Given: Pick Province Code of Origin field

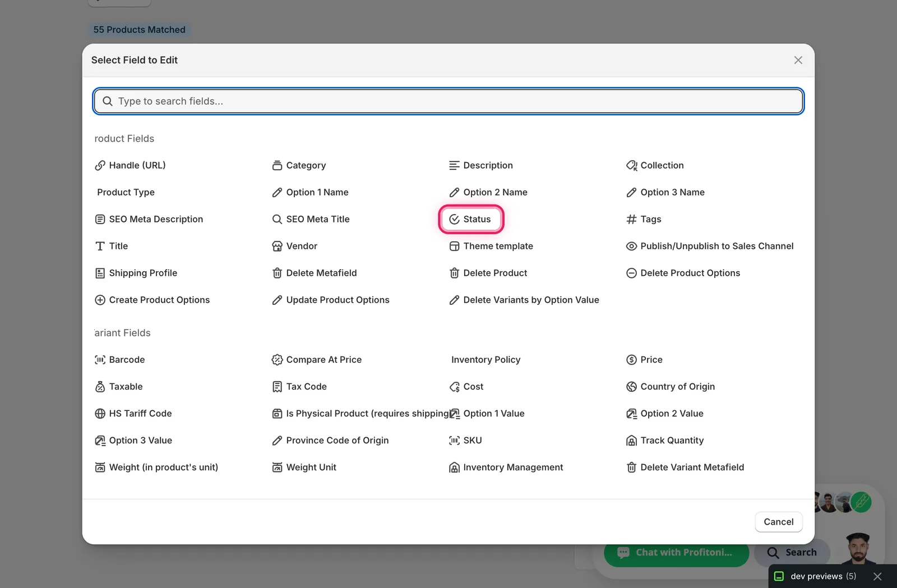Looking at the screenshot, I should click(x=330, y=441).
